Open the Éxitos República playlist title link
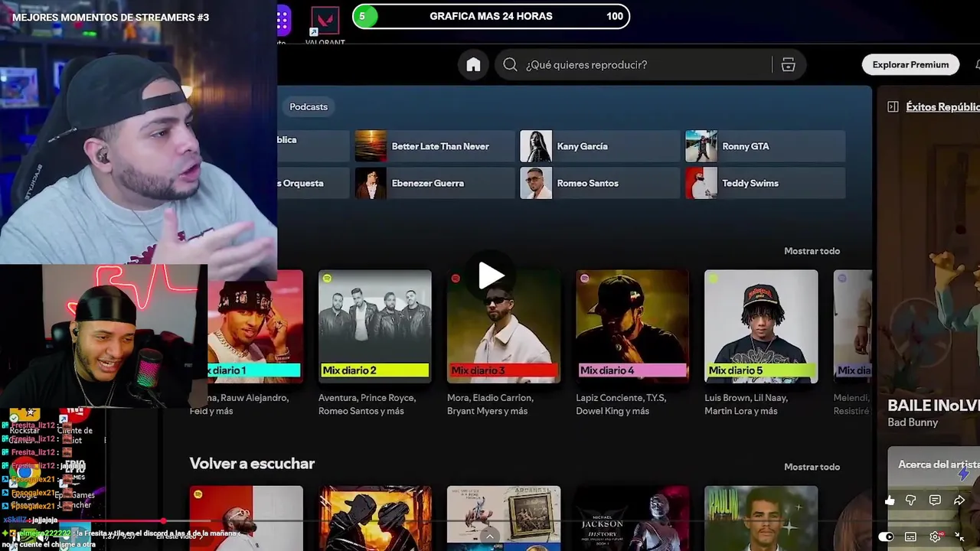Viewport: 980px width, 551px height. coord(942,106)
